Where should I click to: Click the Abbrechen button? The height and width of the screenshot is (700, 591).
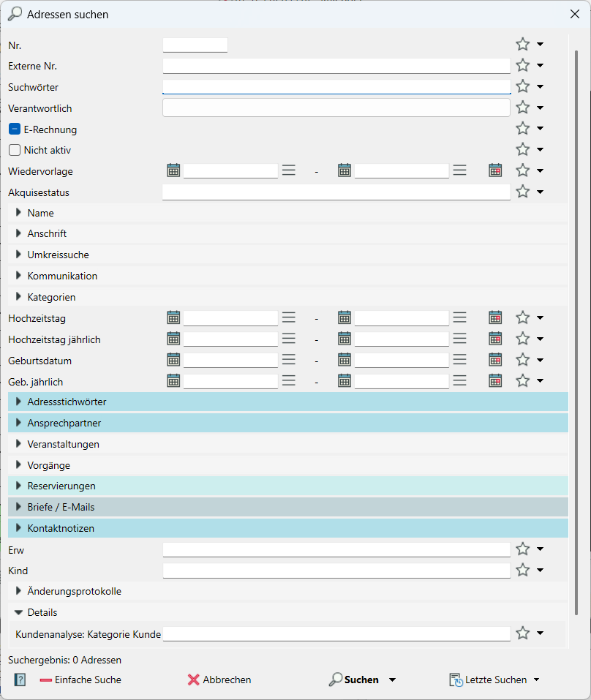219,680
